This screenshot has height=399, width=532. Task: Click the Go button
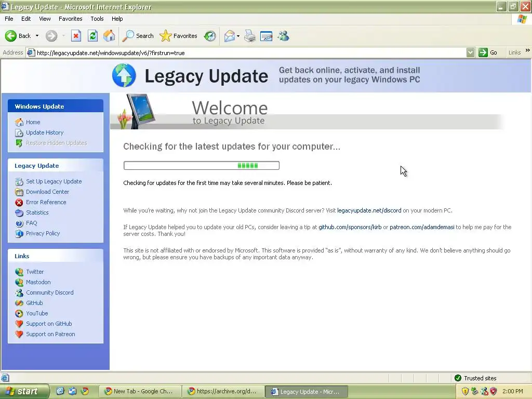[x=488, y=52]
